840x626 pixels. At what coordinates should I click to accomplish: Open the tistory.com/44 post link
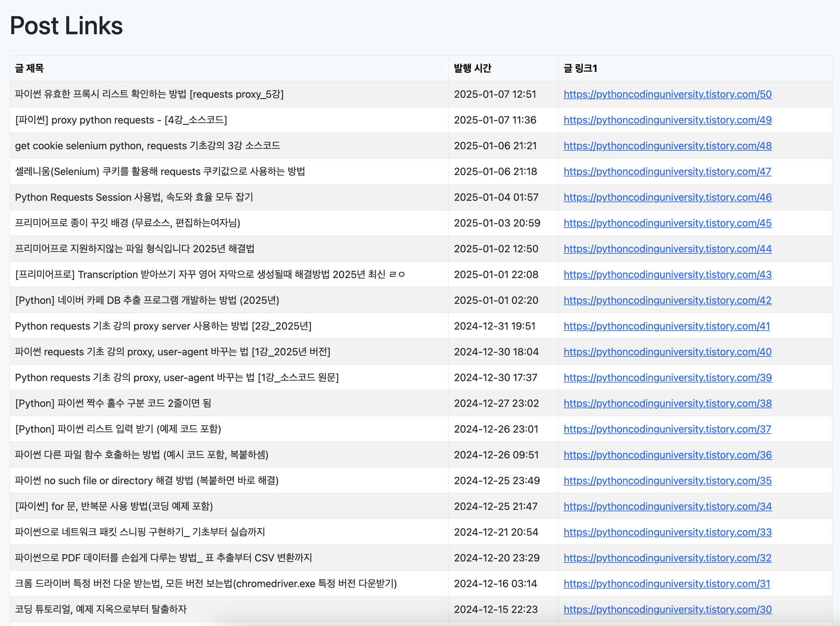click(x=667, y=248)
